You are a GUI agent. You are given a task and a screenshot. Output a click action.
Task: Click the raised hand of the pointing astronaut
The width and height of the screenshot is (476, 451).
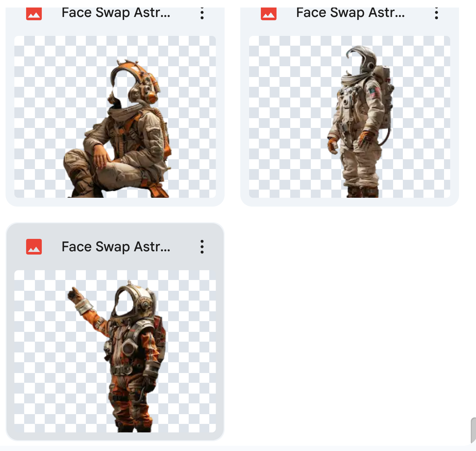click(75, 295)
